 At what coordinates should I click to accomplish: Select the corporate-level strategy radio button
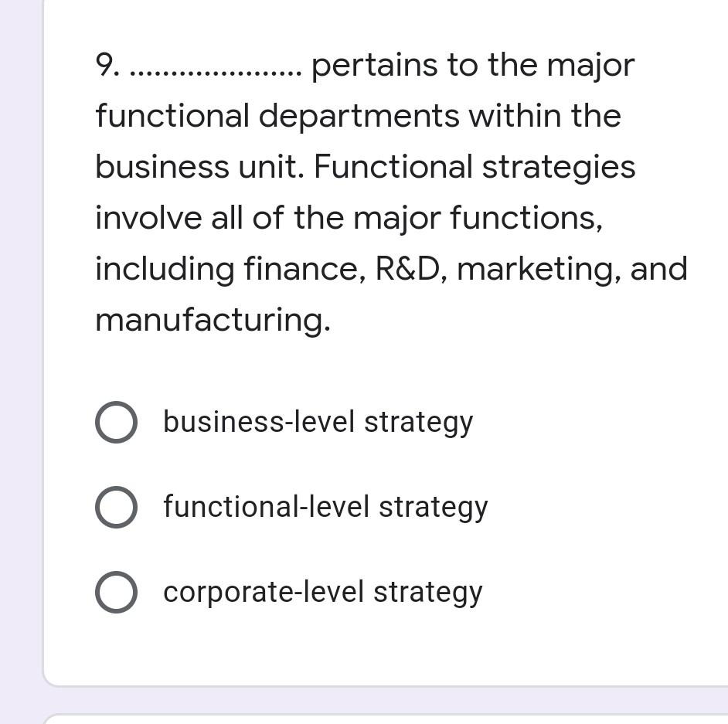(116, 592)
